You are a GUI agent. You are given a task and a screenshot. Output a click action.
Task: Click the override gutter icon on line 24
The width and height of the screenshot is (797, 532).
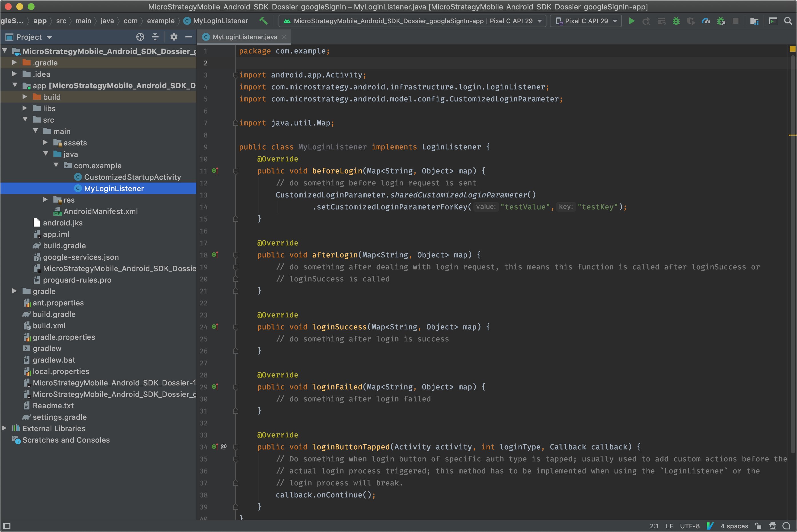(215, 327)
